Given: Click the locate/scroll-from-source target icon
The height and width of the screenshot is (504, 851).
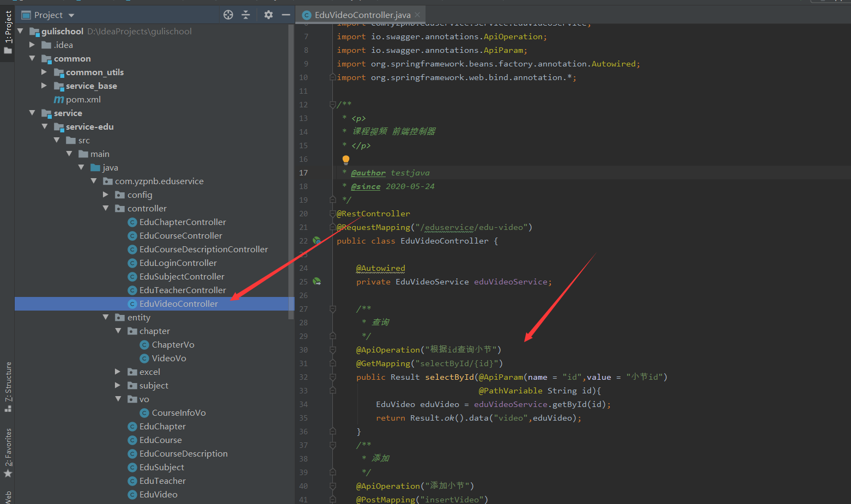Looking at the screenshot, I should [x=228, y=15].
